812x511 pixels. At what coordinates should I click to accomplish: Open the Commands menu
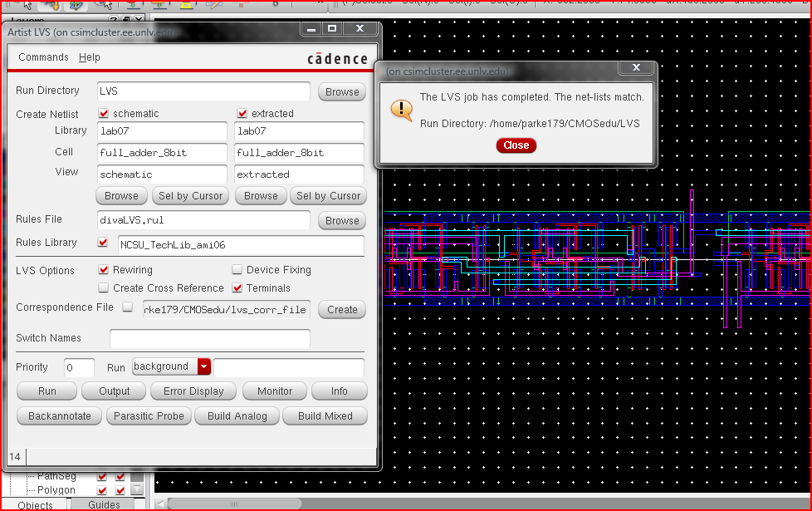click(43, 57)
